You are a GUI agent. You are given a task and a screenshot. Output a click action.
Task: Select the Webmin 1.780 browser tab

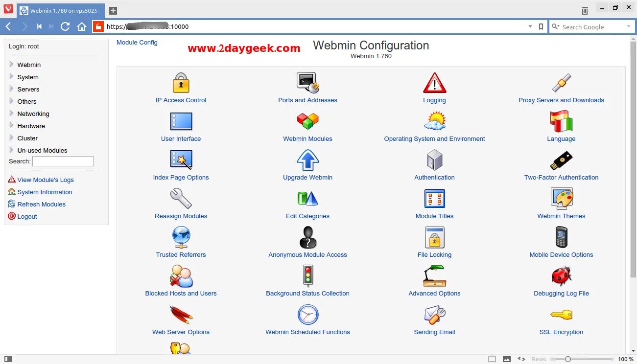click(x=61, y=11)
